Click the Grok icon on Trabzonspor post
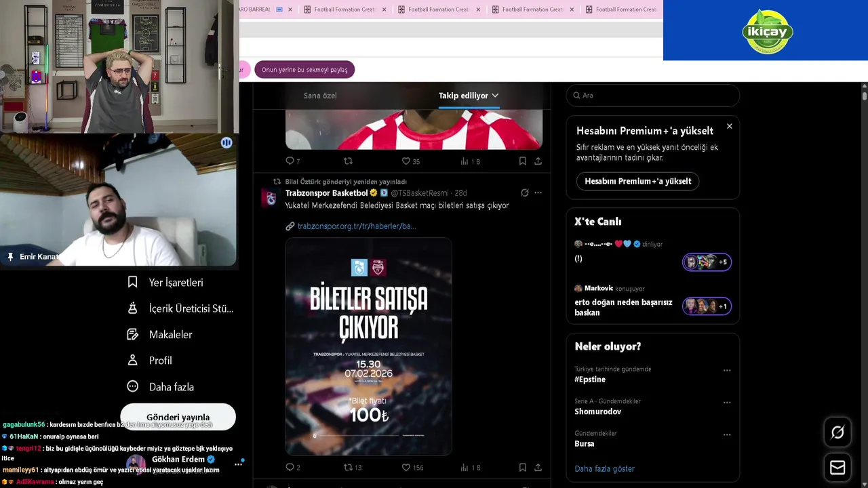Image resolution: width=868 pixels, height=488 pixels. (x=524, y=192)
